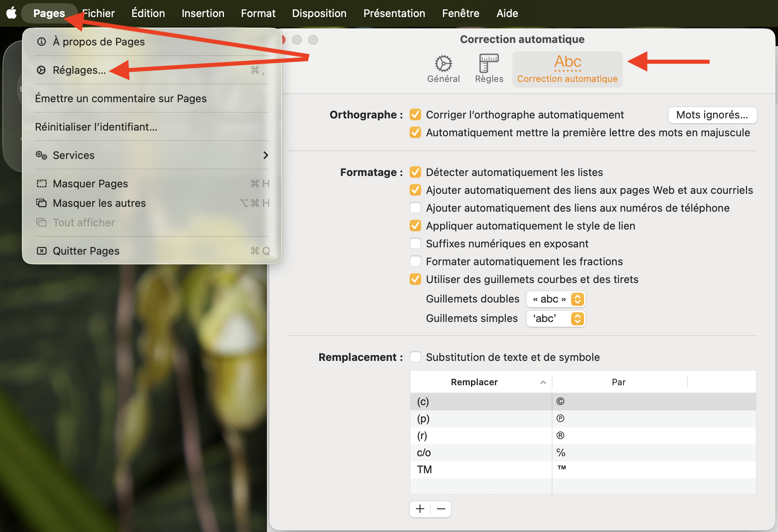This screenshot has height=532, width=778.
Task: Select the c/o replacement row
Action: tap(583, 453)
